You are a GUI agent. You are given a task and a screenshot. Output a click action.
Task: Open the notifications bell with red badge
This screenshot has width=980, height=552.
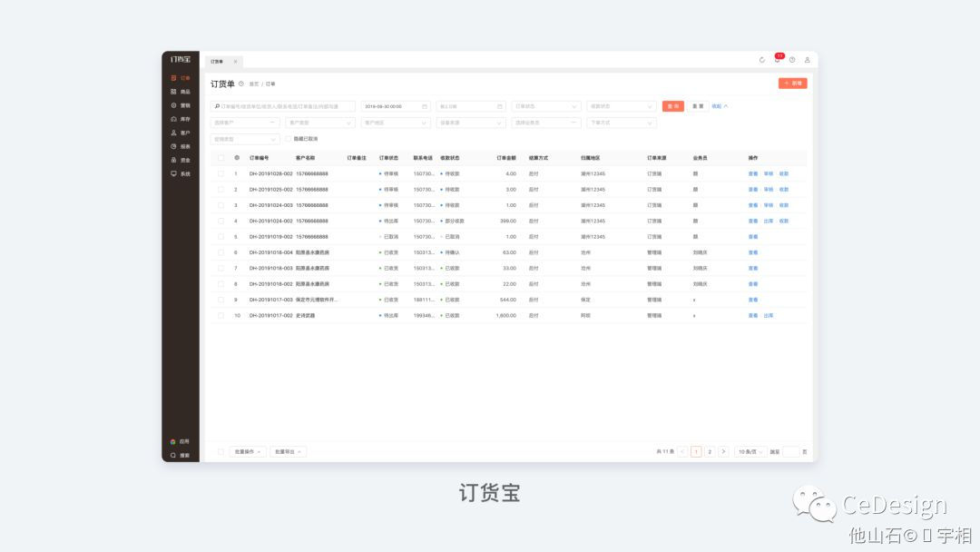[778, 59]
